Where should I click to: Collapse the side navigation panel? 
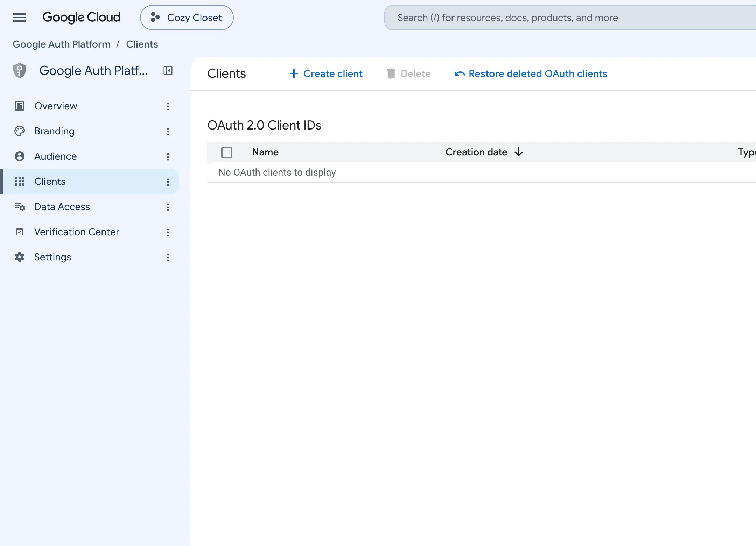pos(168,71)
